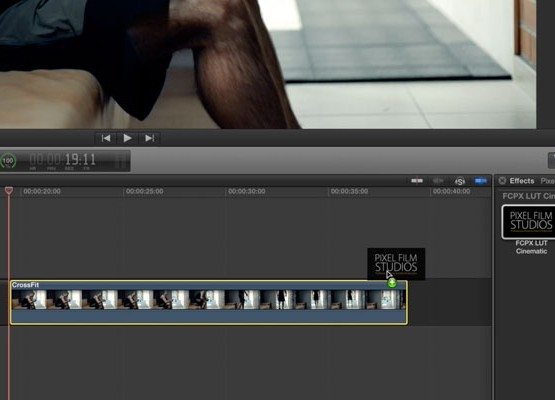Select the FCPX LUT Cinematic effect thumbnail
The height and width of the screenshot is (400, 555).
click(529, 222)
